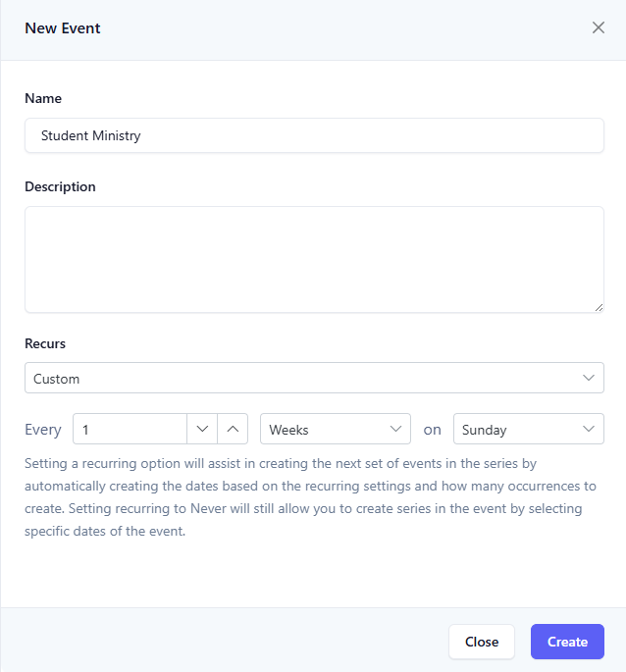Click the chevron arrow beside Sunday
Viewport: 626px width, 672px height.
[589, 429]
